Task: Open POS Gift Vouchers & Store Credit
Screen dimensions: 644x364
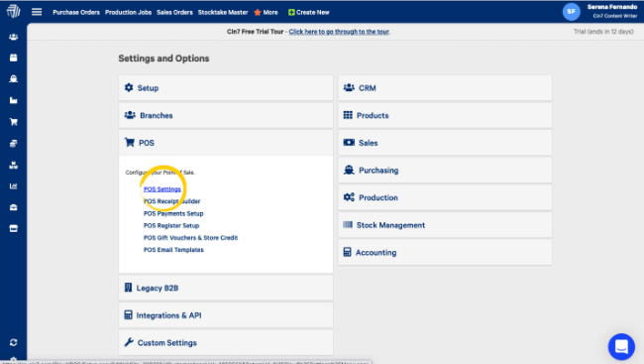Action: pos(190,238)
